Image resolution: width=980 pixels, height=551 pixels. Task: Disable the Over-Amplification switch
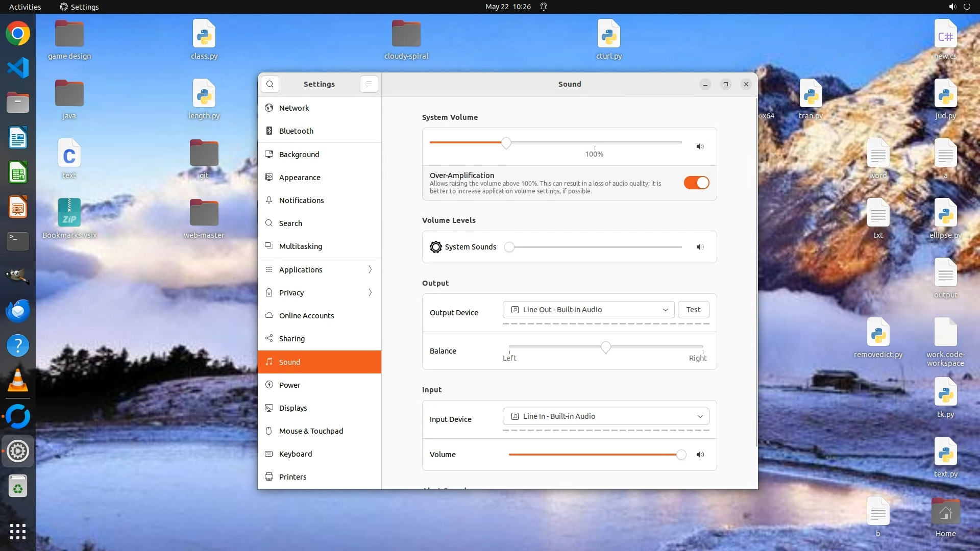coord(696,183)
